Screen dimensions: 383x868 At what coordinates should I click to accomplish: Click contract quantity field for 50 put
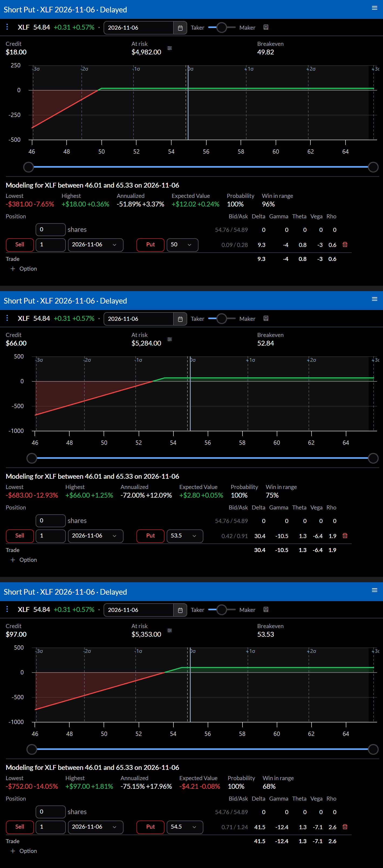51,245
